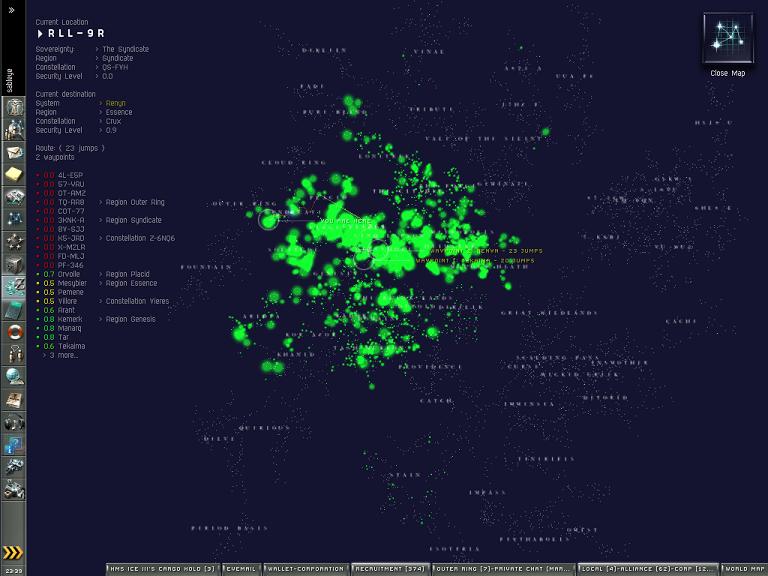
Task: Click the crystal-like icon under the notepad
Action: (14, 197)
